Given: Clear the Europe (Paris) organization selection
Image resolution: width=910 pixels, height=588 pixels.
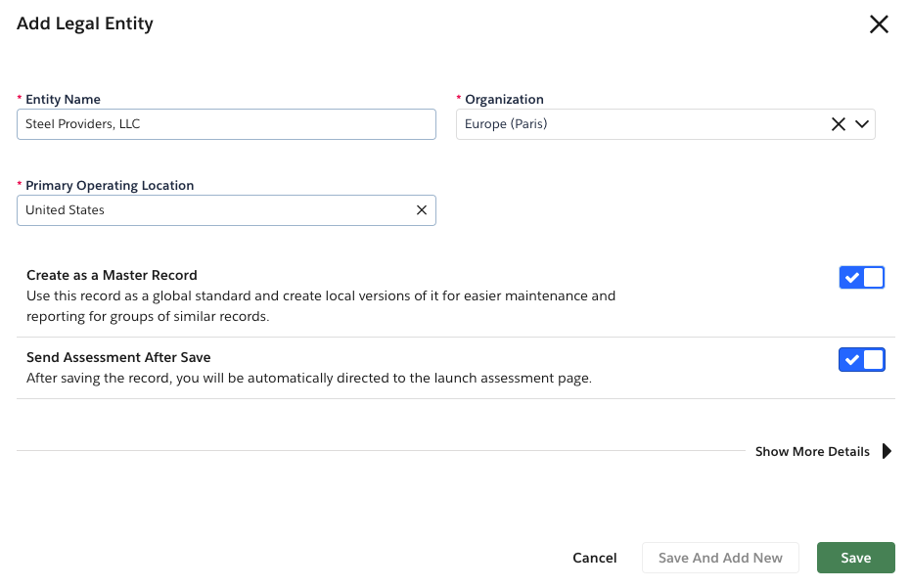Looking at the screenshot, I should pos(839,124).
